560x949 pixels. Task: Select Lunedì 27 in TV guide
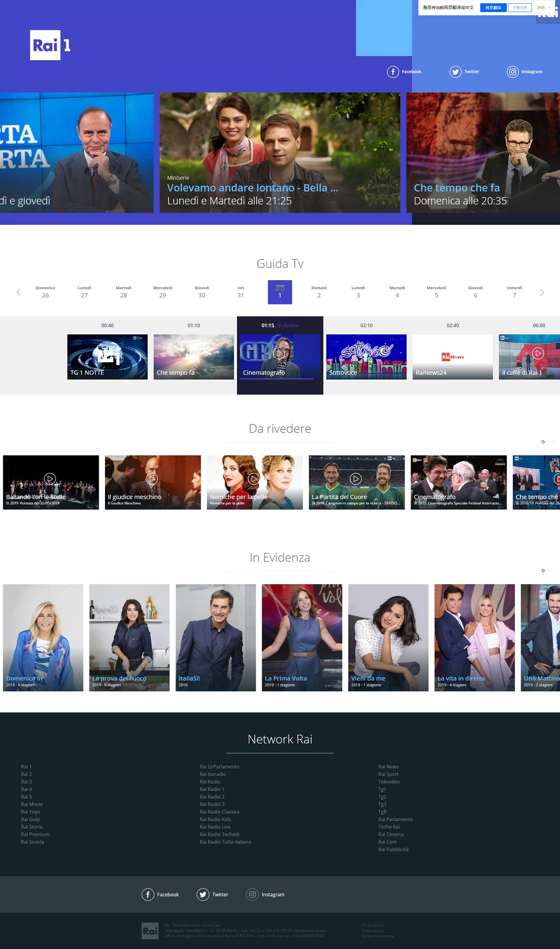[x=84, y=292]
